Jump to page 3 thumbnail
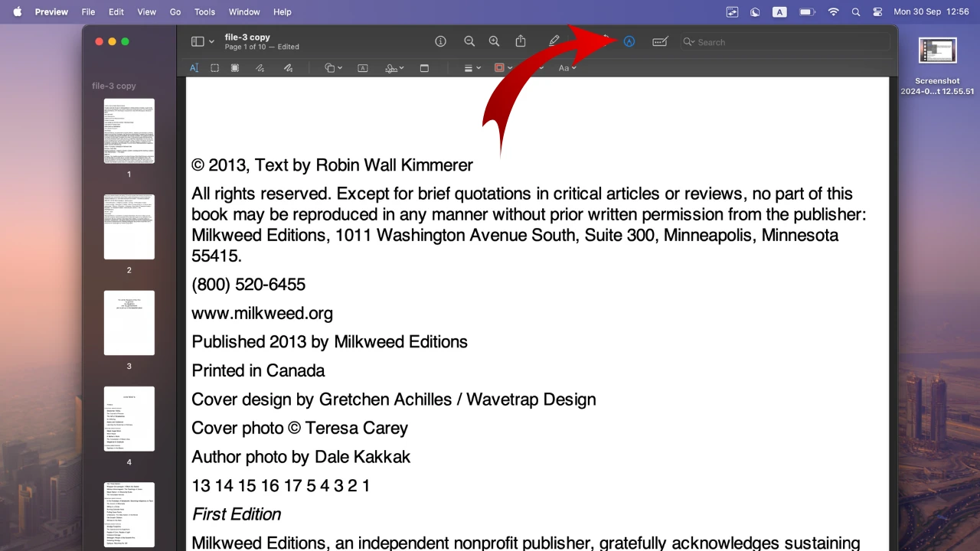Image resolution: width=980 pixels, height=551 pixels. coord(129,323)
